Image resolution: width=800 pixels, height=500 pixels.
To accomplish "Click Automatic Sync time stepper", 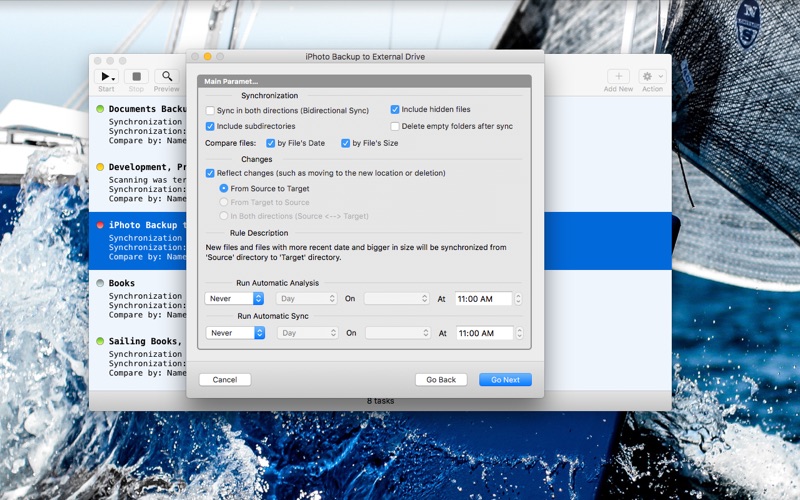I will point(519,333).
